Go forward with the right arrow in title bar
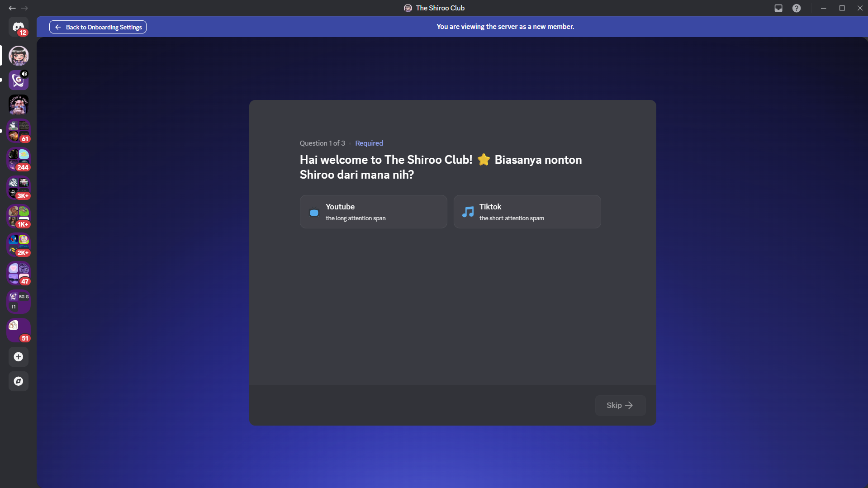The width and height of the screenshot is (868, 488). point(24,8)
